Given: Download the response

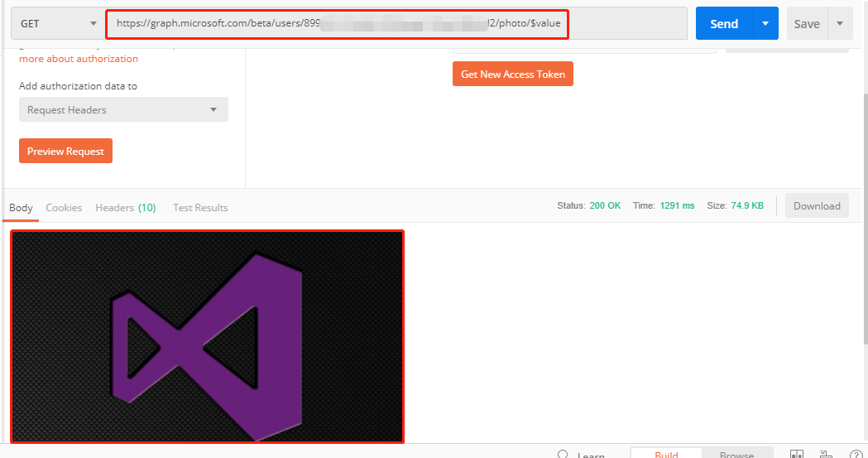Looking at the screenshot, I should [817, 206].
